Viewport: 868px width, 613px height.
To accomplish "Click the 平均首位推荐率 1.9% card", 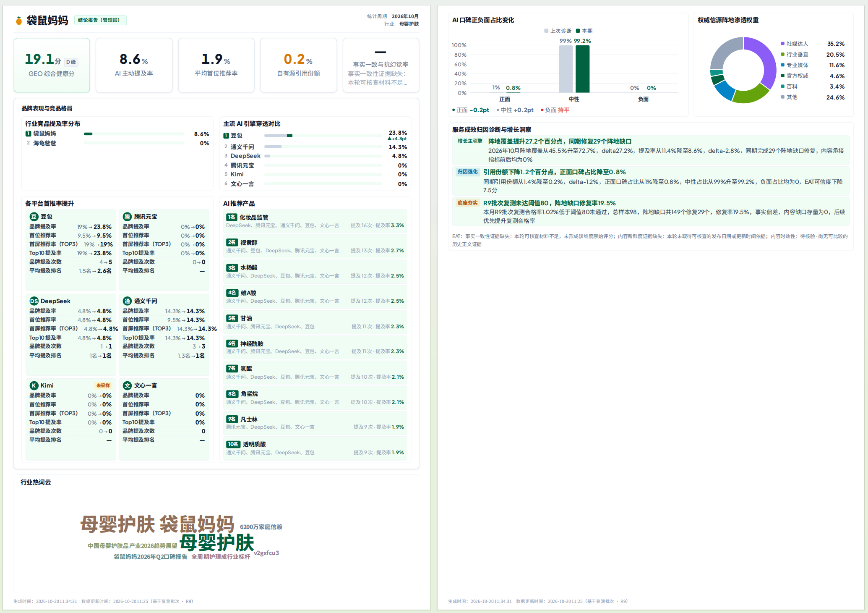I will pos(216,65).
